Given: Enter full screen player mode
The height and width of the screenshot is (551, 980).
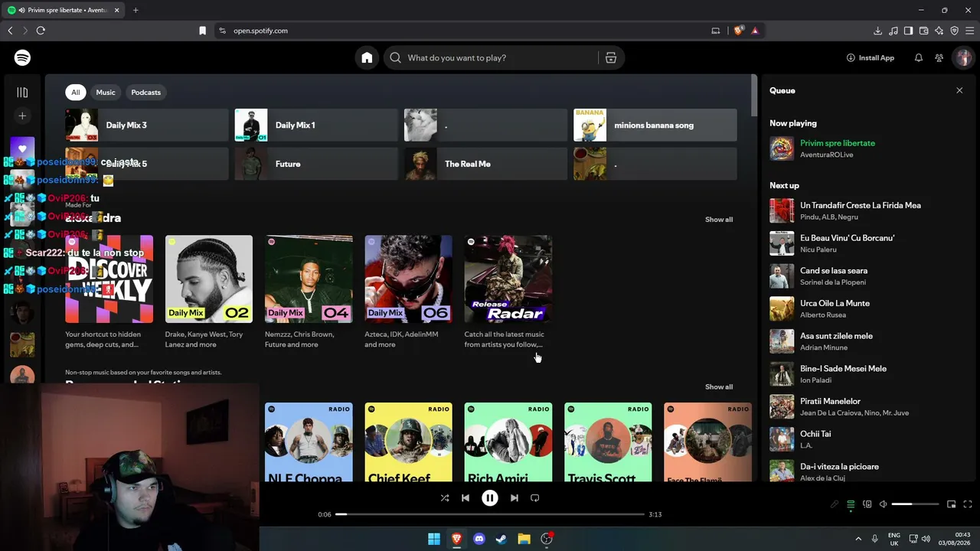Looking at the screenshot, I should click(968, 504).
